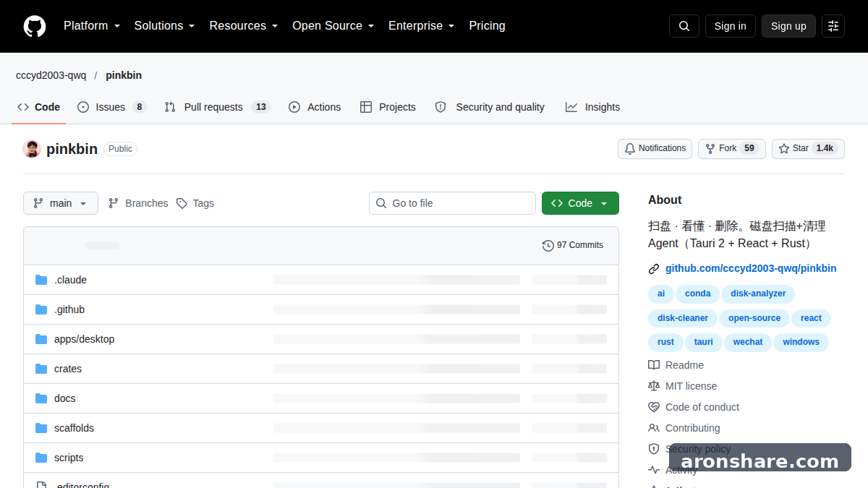Click the pinkbin owner avatar image
This screenshot has width=868, height=488.
point(32,149)
